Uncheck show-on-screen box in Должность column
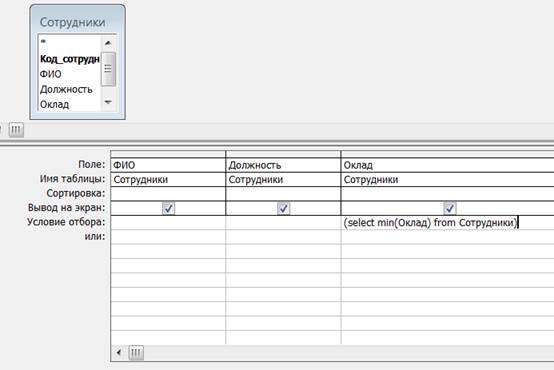 (x=283, y=208)
